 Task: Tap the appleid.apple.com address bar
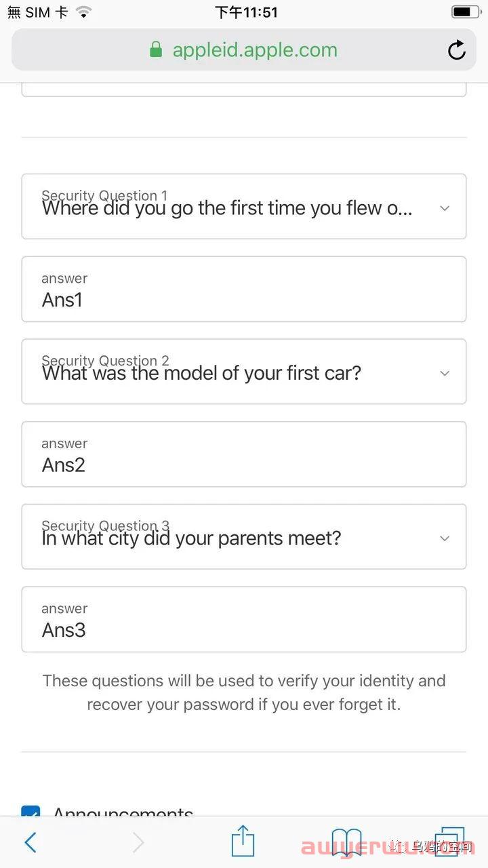[x=244, y=50]
